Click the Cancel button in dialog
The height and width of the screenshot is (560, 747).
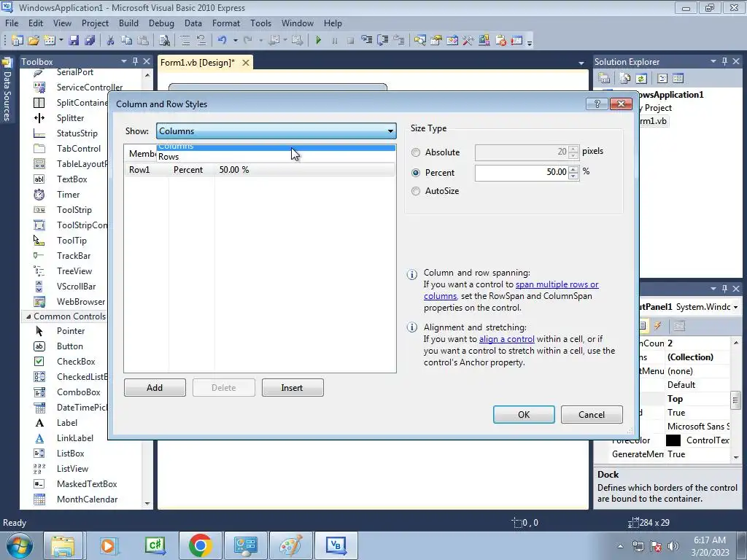pyautogui.click(x=592, y=415)
